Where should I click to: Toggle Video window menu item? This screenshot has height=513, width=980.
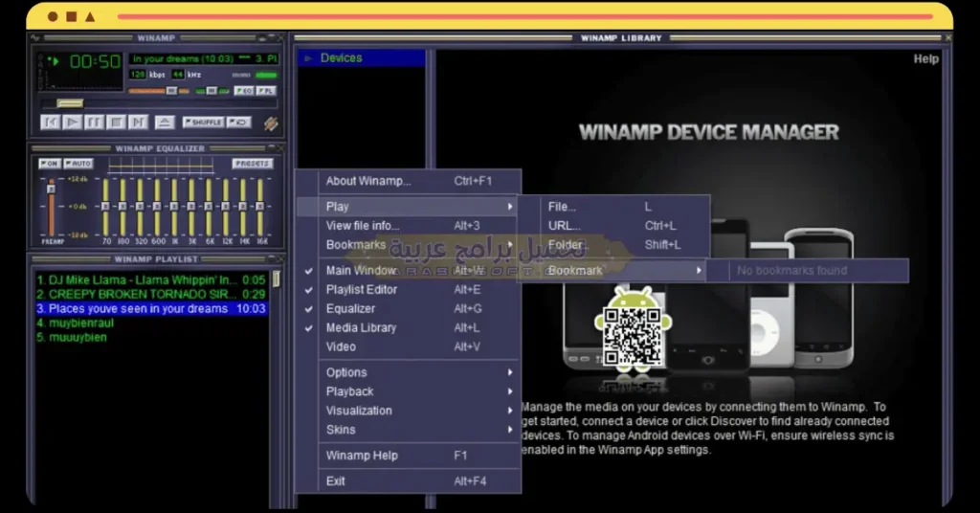click(x=408, y=346)
